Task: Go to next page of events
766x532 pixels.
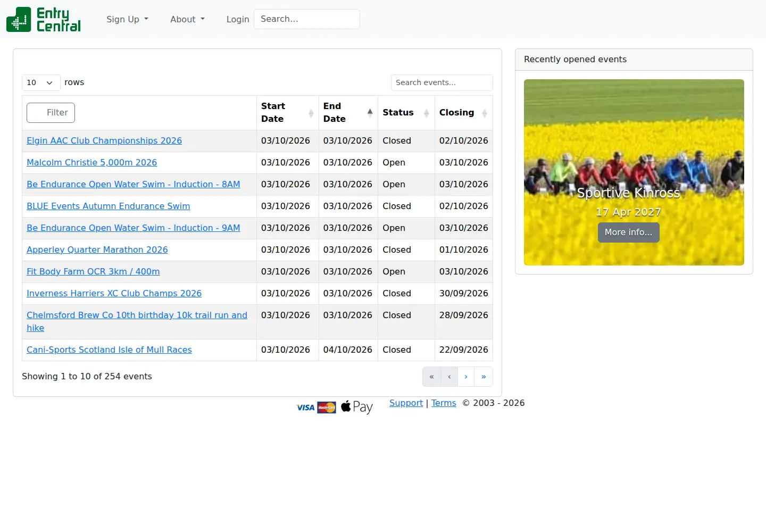Action: 466,377
